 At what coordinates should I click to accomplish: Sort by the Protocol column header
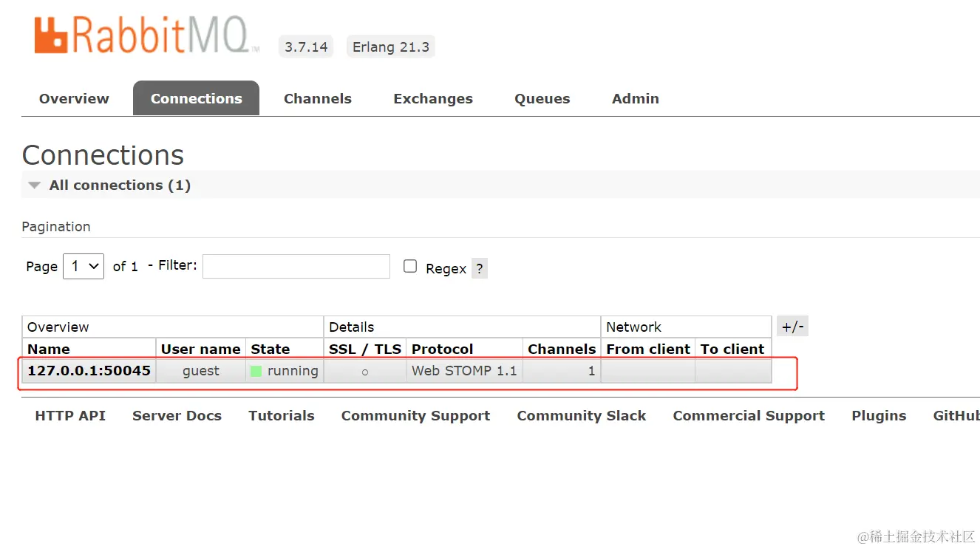pos(443,349)
